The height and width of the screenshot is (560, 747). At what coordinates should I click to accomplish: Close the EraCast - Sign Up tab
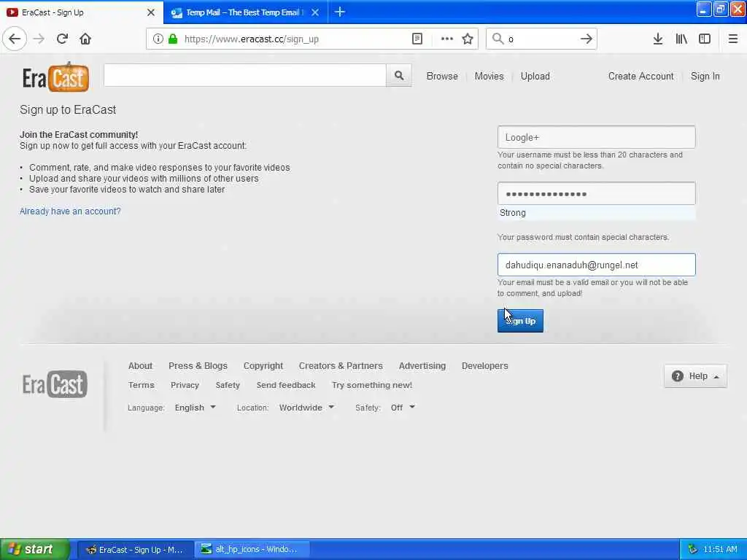tap(150, 12)
